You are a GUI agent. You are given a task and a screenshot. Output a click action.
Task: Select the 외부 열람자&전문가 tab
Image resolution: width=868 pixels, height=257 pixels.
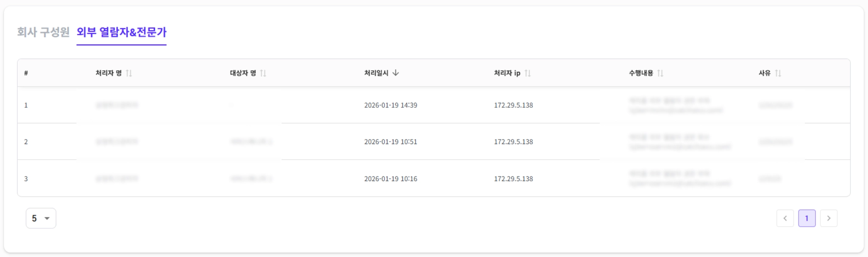121,32
